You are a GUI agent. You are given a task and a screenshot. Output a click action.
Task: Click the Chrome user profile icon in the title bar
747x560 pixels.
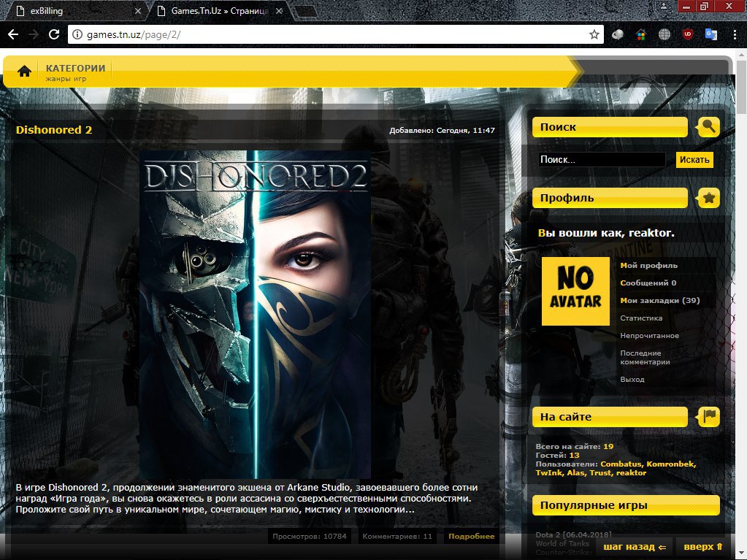[664, 6]
